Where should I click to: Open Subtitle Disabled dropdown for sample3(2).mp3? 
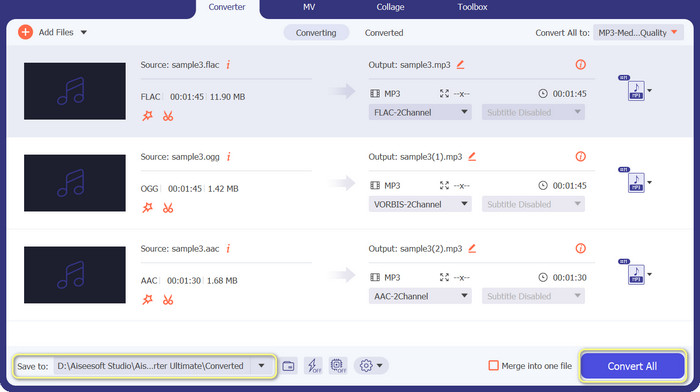pyautogui.click(x=533, y=296)
